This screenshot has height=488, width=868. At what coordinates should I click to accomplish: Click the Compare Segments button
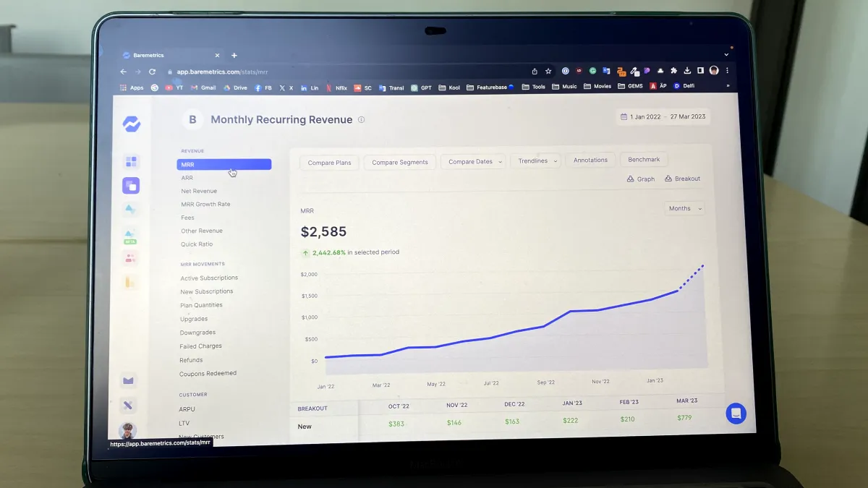(400, 163)
